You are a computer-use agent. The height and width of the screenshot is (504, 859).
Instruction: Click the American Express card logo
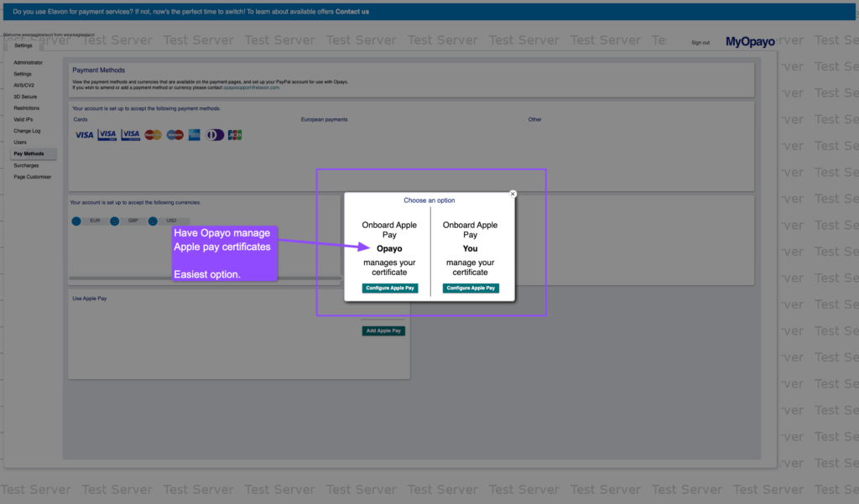(x=194, y=134)
